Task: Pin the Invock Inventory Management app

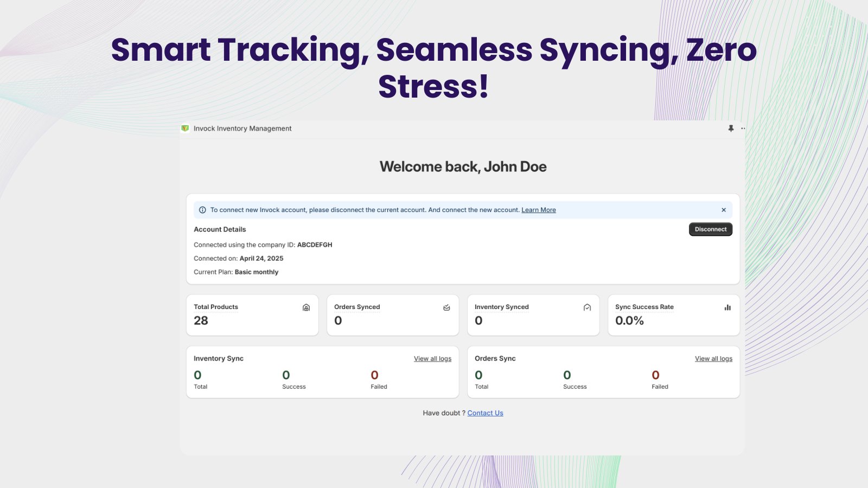Action: pyautogui.click(x=731, y=129)
